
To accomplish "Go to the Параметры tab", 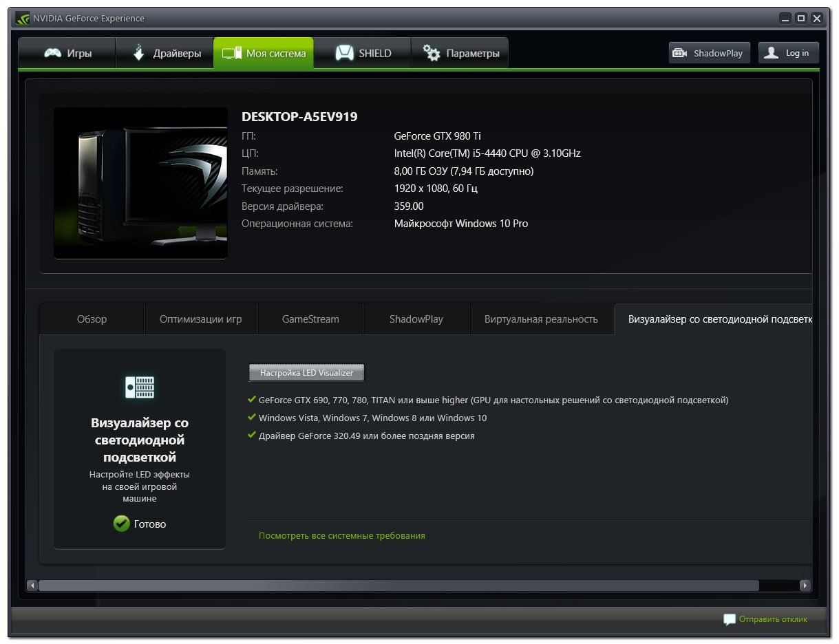I will [460, 53].
